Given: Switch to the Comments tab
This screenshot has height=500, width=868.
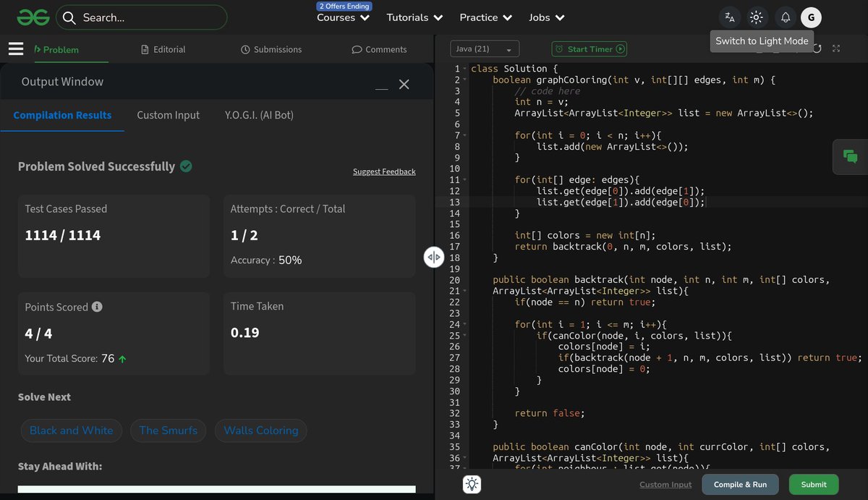Looking at the screenshot, I should tap(379, 49).
